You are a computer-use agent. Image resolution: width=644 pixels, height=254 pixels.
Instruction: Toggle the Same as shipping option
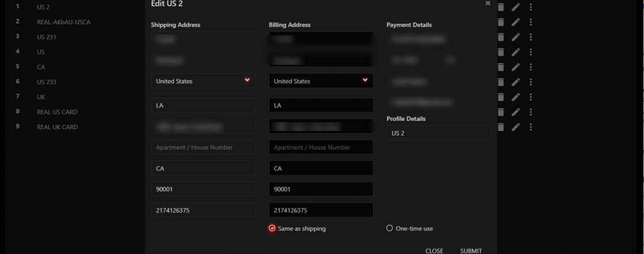point(272,229)
